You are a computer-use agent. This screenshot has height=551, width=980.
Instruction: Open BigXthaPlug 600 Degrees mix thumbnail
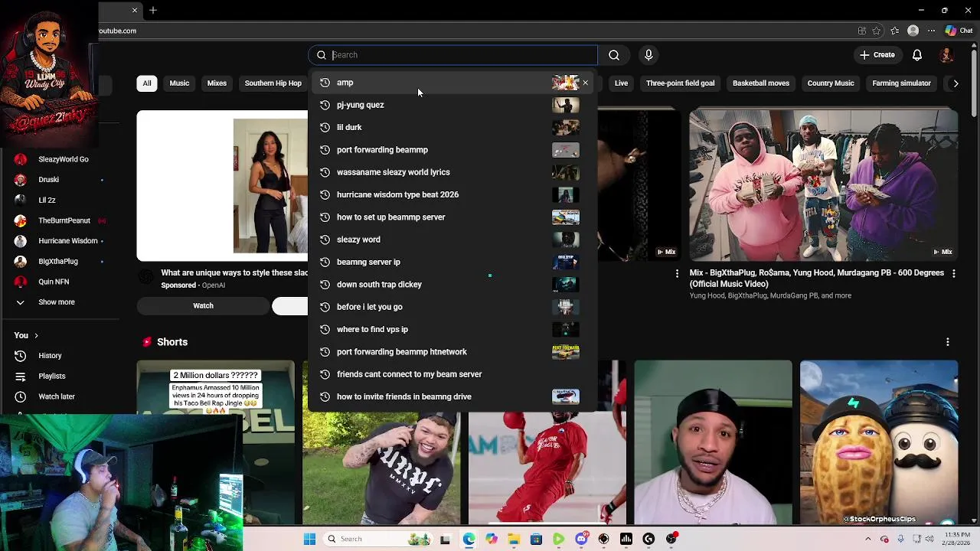(x=823, y=185)
